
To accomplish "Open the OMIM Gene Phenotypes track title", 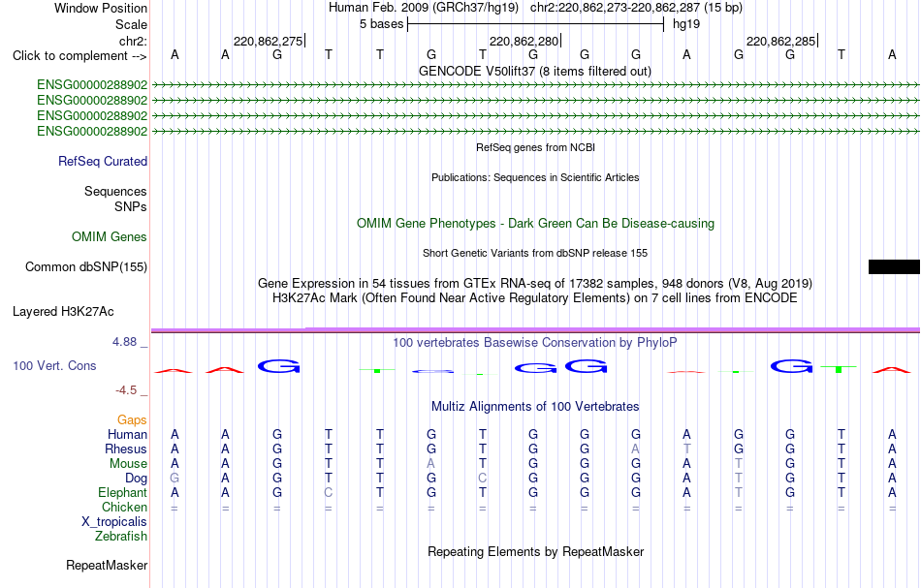I will (535, 223).
